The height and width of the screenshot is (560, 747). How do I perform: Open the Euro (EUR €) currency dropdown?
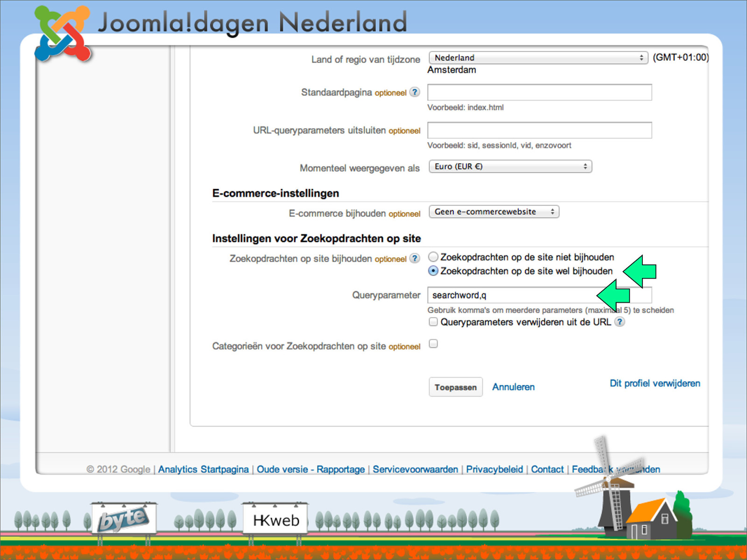point(510,166)
